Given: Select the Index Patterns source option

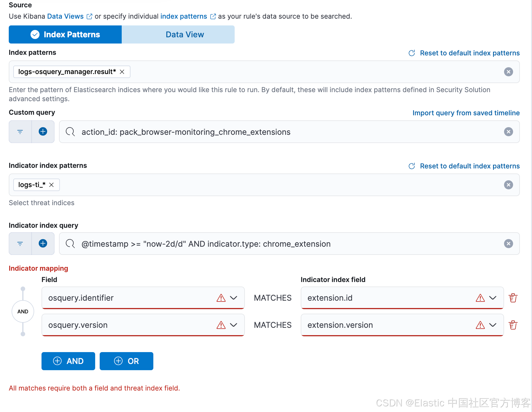Looking at the screenshot, I should click(65, 34).
